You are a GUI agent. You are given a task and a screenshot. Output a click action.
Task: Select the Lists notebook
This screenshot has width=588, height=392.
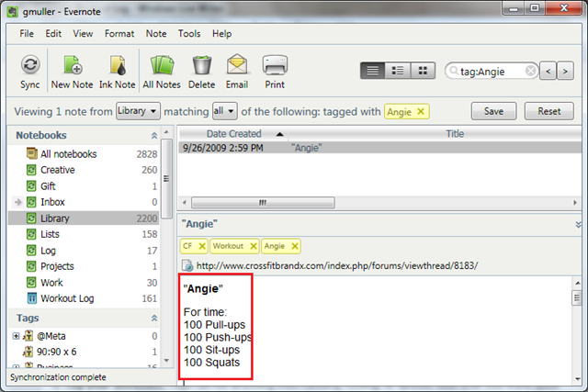click(x=84, y=234)
